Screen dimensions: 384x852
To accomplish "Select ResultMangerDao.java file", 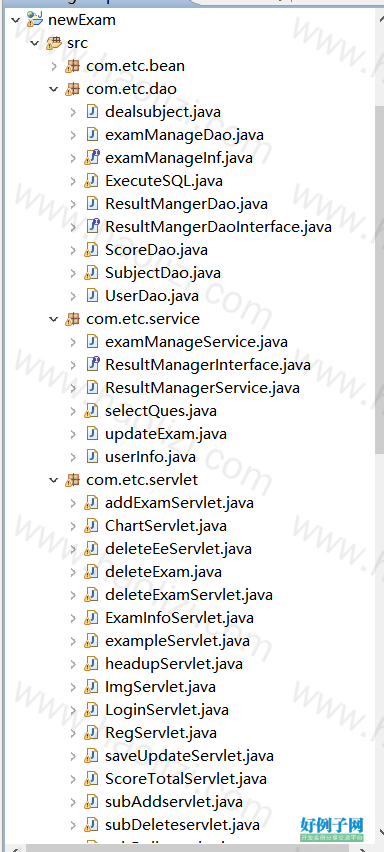I will (x=186, y=204).
